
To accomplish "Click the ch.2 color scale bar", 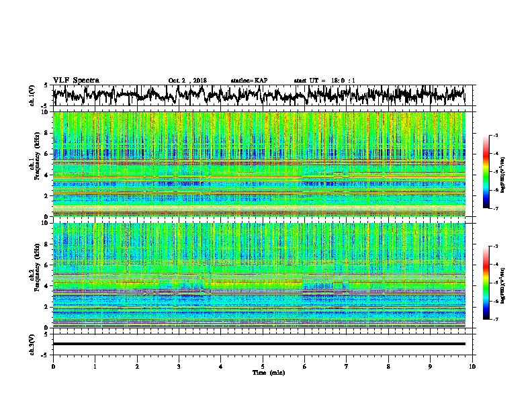I will click(x=486, y=283).
